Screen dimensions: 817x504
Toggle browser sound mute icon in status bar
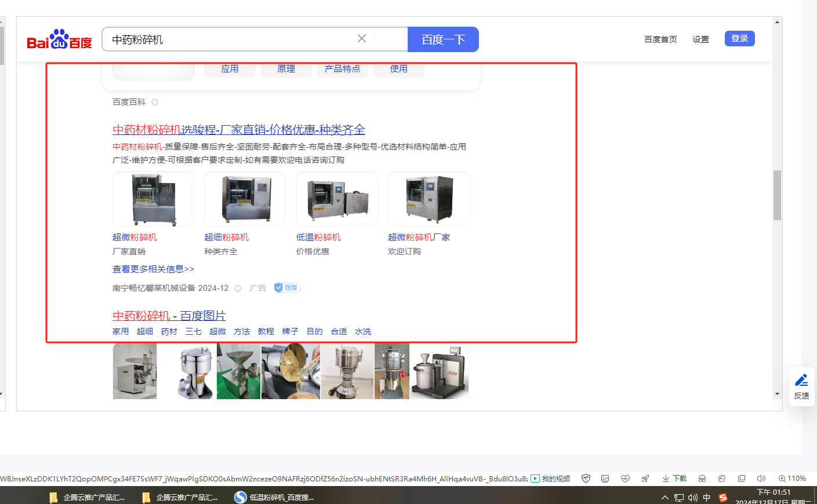coord(761,479)
